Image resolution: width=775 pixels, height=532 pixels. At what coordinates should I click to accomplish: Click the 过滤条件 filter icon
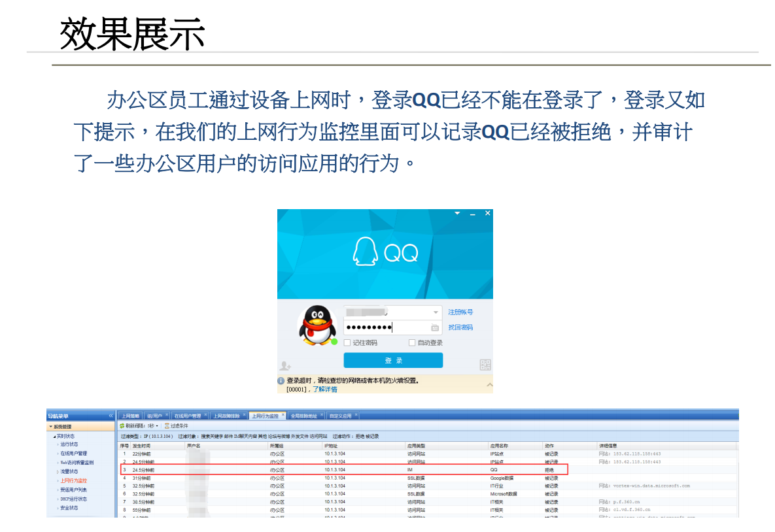(167, 426)
